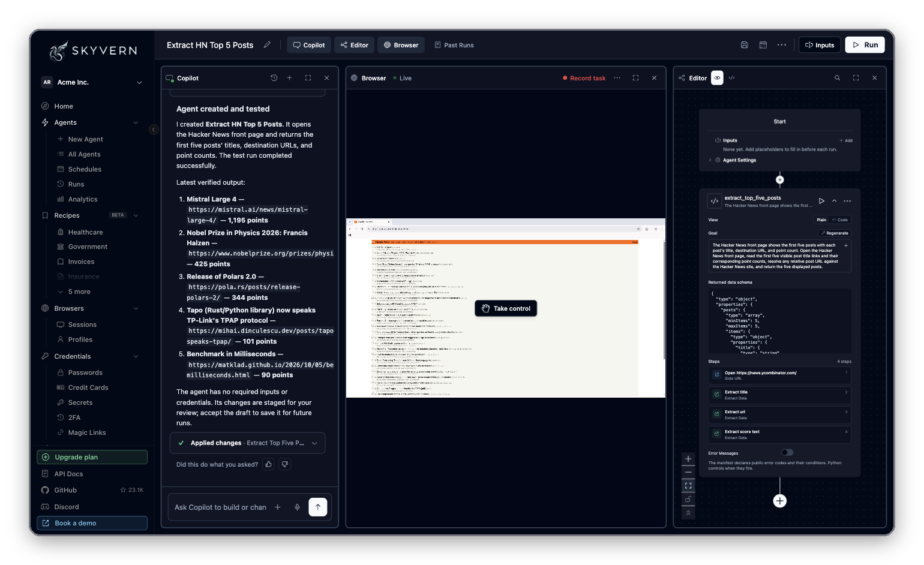Toggle the canvas lock icon
This screenshot has width=924, height=565.
click(688, 500)
